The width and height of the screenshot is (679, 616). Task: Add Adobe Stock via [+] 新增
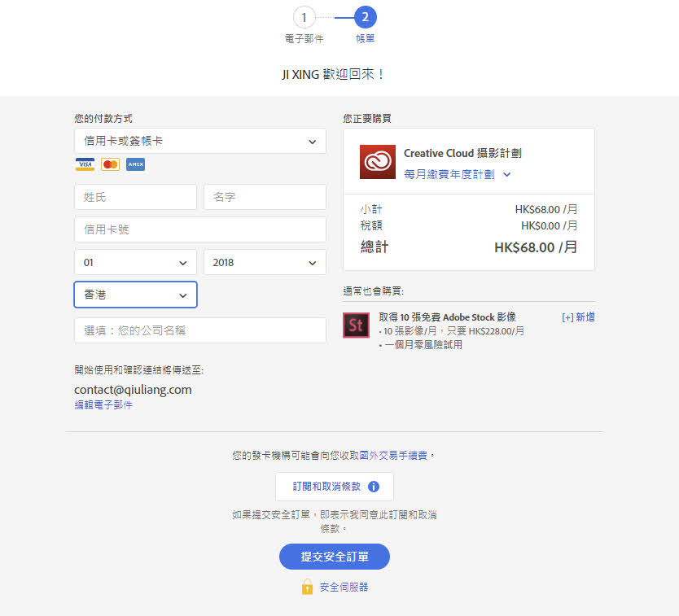(578, 317)
